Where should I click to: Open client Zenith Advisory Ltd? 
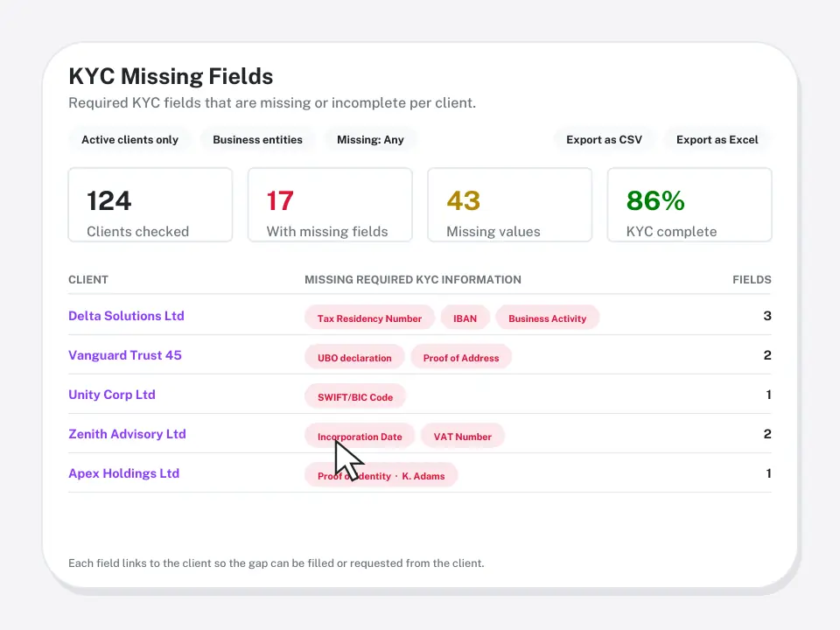pyautogui.click(x=127, y=434)
